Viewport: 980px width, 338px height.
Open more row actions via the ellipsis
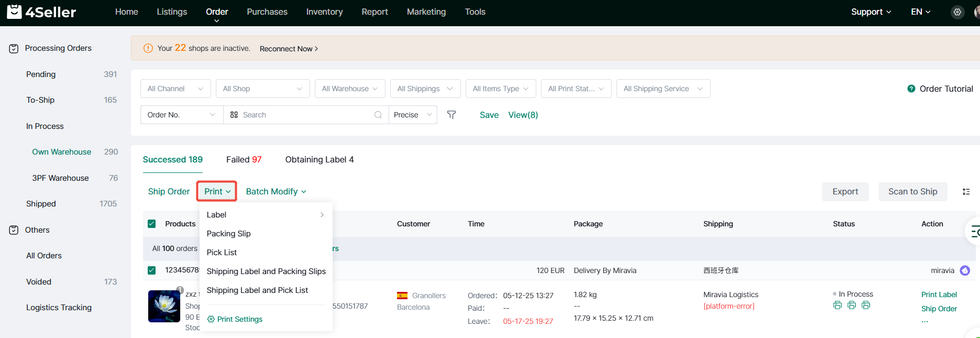pos(925,321)
